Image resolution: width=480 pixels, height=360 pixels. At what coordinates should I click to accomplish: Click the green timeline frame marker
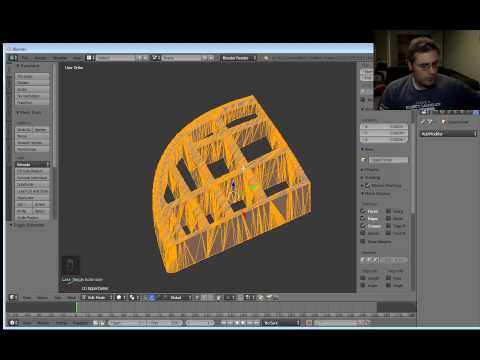coord(76,307)
